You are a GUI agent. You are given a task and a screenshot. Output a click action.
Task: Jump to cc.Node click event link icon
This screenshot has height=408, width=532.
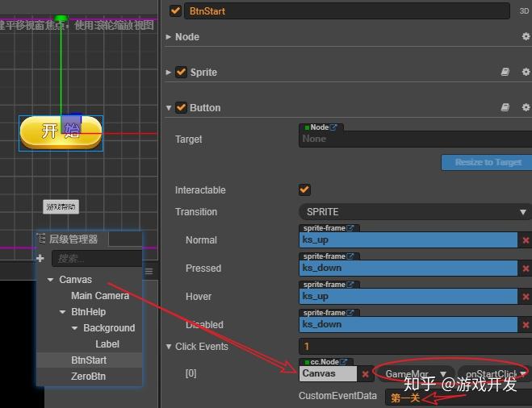pyautogui.click(x=344, y=362)
